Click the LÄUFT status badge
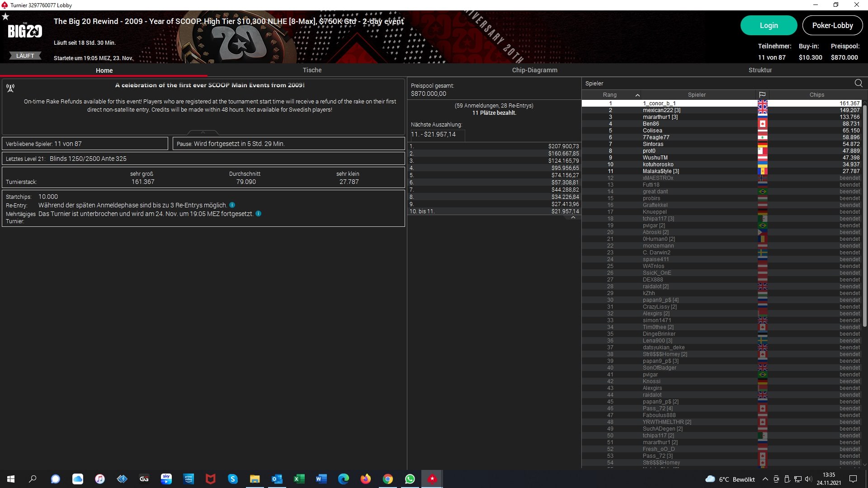Image resolution: width=868 pixels, height=488 pixels. [x=25, y=56]
